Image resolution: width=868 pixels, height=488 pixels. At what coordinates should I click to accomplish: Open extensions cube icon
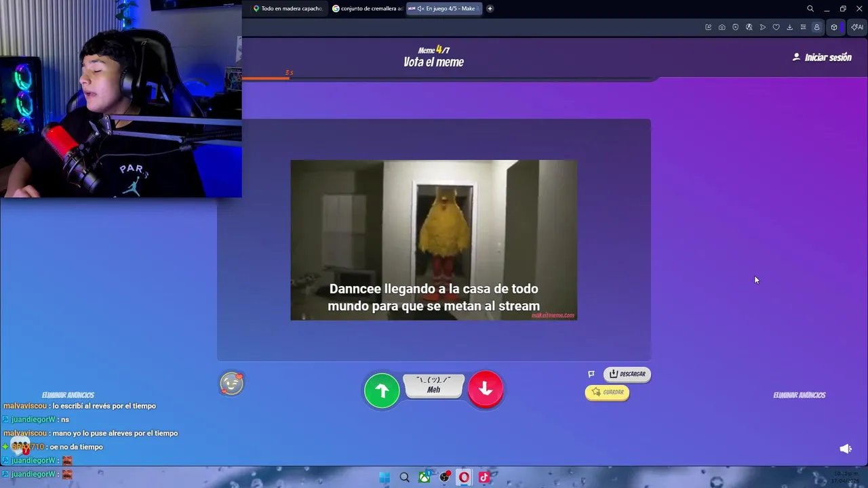click(x=834, y=27)
